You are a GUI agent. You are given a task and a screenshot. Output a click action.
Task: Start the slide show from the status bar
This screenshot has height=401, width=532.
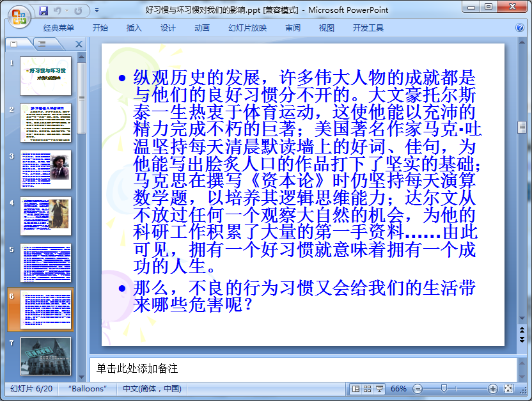coord(379,389)
